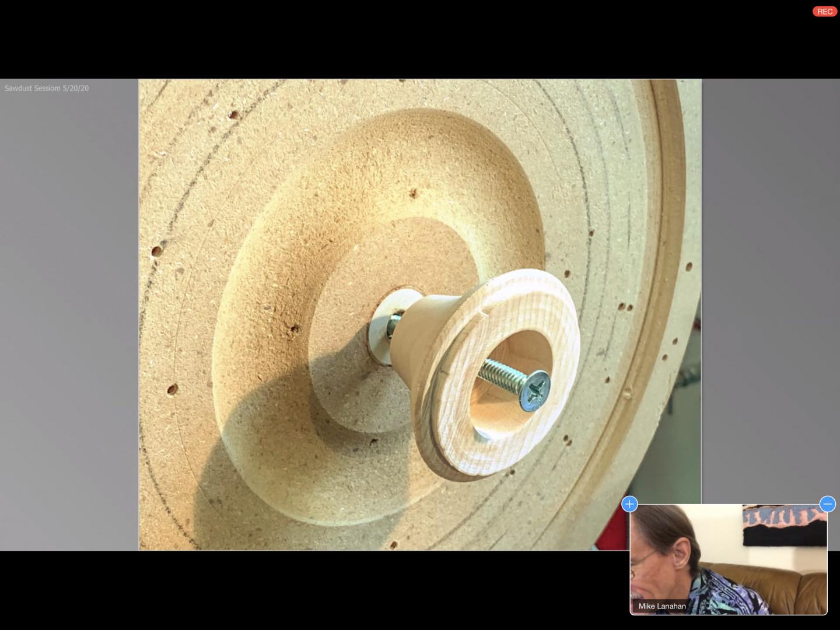Image resolution: width=840 pixels, height=630 pixels.
Task: Tap the gray area right of shared photo
Action: 770,292
